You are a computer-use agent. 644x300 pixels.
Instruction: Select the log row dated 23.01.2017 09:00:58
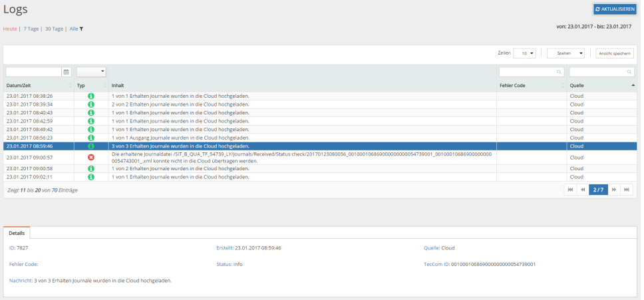320,169
